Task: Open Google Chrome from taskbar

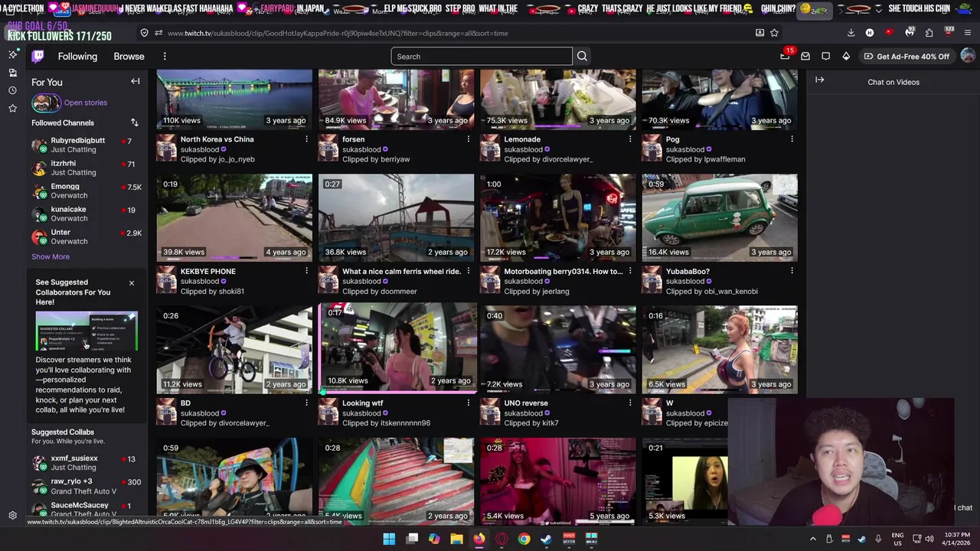Action: coord(524,539)
